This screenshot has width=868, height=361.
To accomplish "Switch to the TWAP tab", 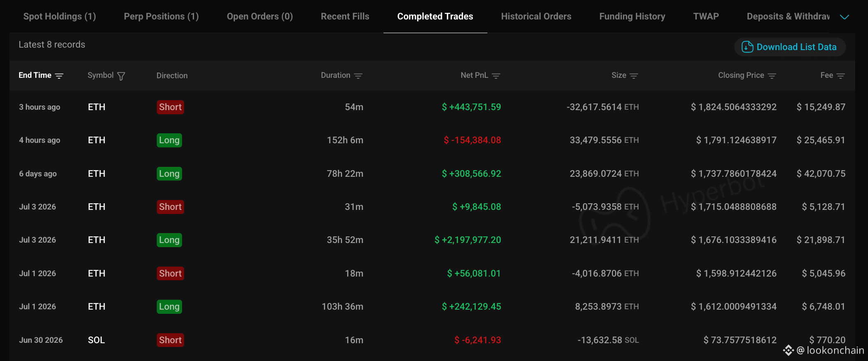I will coord(706,16).
